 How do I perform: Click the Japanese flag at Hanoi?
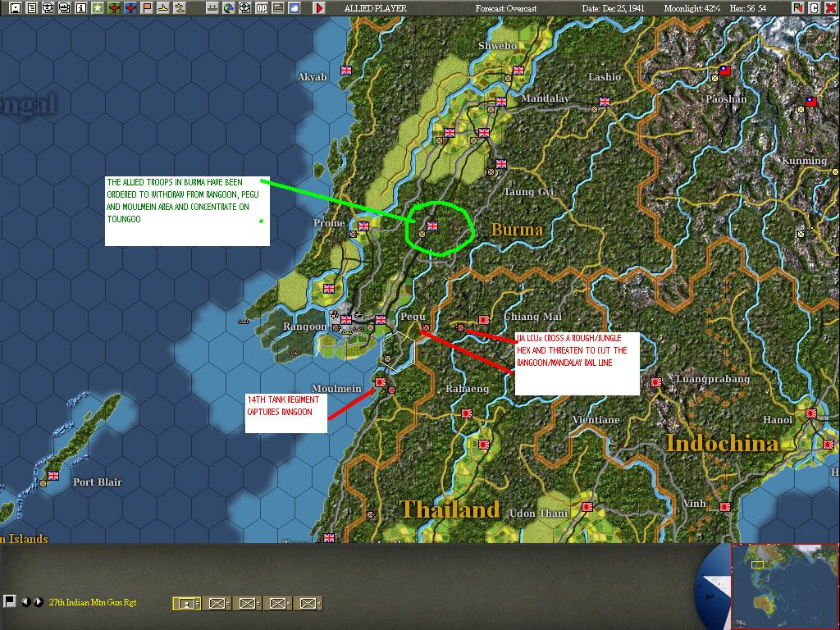click(811, 413)
